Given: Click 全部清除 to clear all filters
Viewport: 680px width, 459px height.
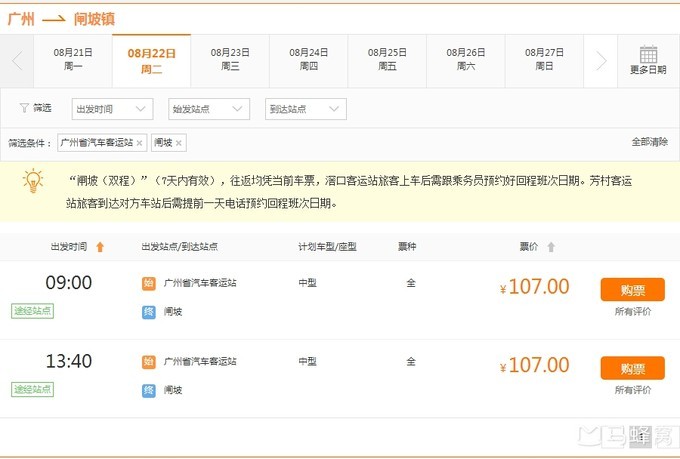Looking at the screenshot, I should pyautogui.click(x=650, y=142).
